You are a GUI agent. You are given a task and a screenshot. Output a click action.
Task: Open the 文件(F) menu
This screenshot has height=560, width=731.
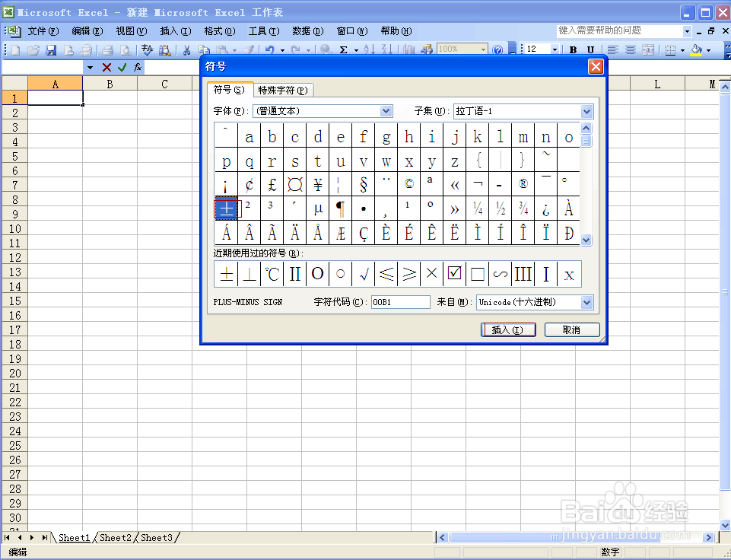[43, 31]
